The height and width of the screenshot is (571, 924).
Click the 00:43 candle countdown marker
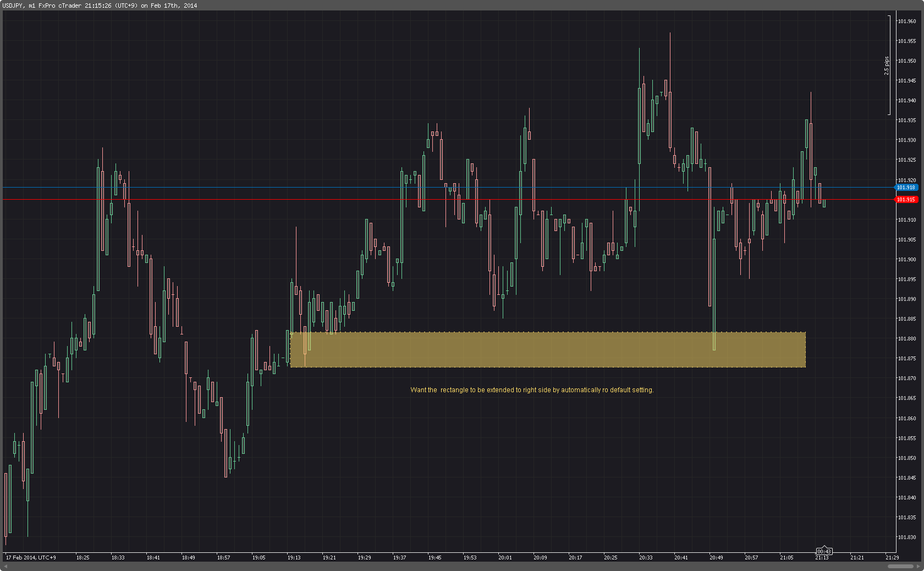tap(823, 551)
